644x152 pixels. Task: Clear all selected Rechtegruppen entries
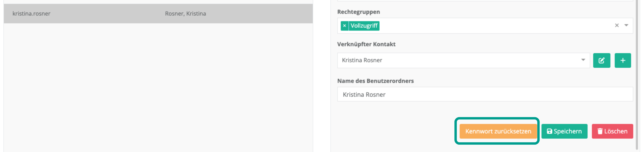click(x=617, y=25)
